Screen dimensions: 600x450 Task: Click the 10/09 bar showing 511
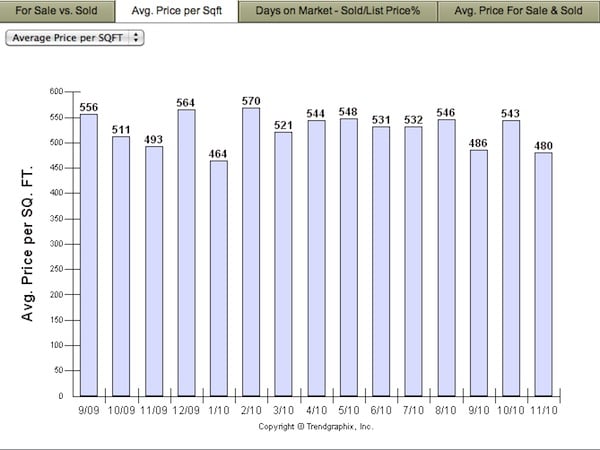tap(121, 266)
